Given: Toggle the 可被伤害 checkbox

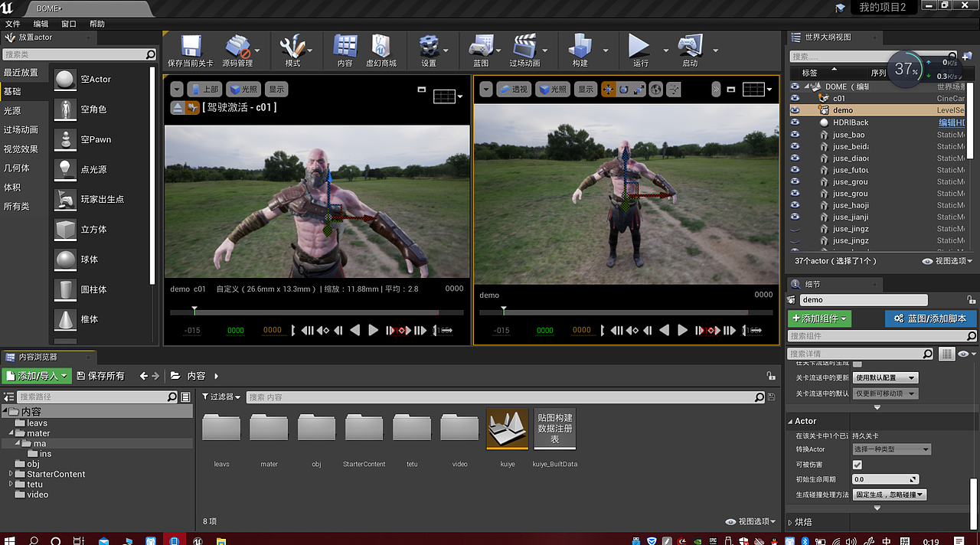Looking at the screenshot, I should click(x=857, y=465).
